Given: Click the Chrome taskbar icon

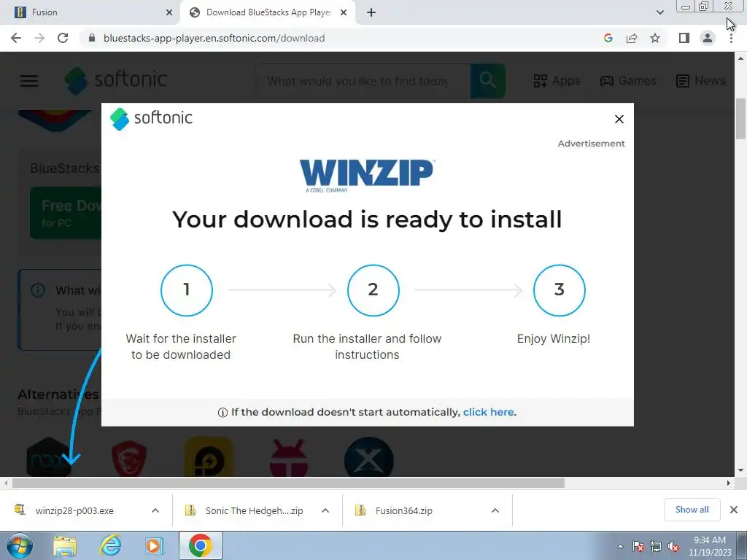Looking at the screenshot, I should tap(201, 545).
